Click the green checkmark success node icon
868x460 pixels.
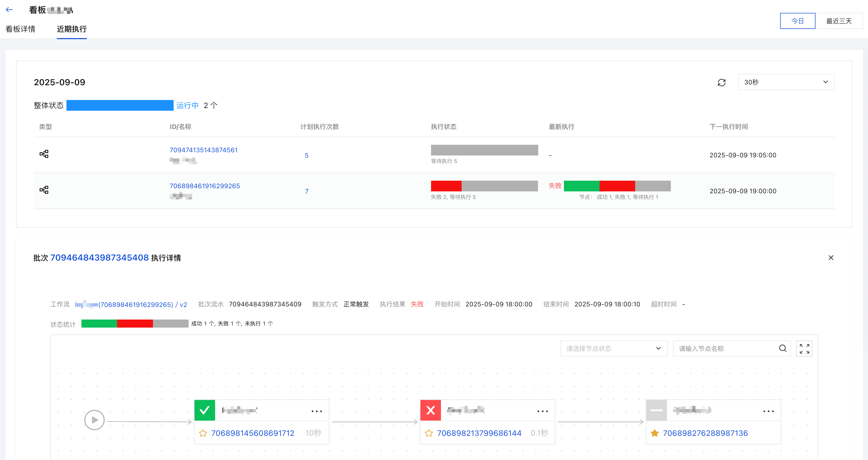click(x=204, y=410)
